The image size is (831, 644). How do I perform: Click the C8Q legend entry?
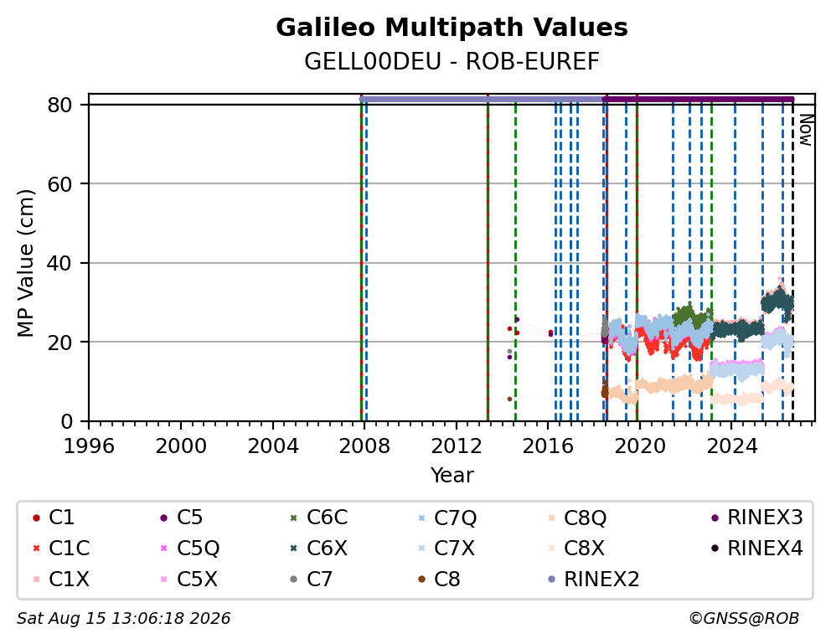[x=576, y=518]
